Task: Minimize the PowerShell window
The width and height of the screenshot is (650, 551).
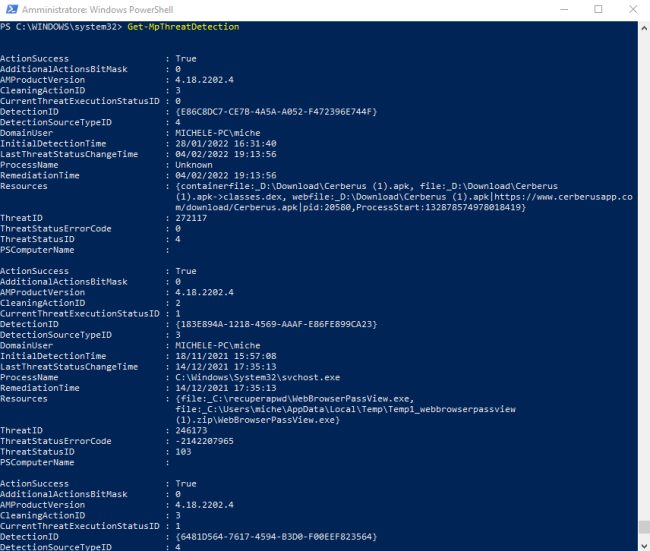Action: (x=564, y=9)
